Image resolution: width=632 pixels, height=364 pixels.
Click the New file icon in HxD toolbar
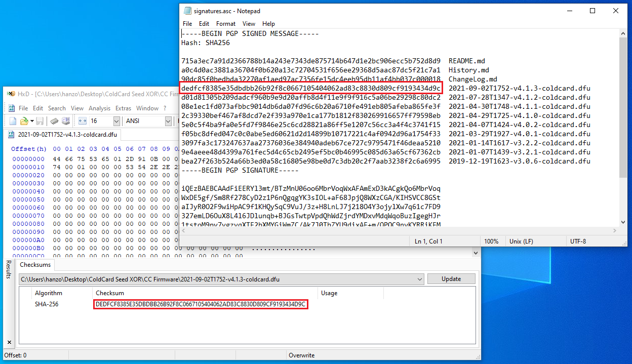click(x=14, y=121)
